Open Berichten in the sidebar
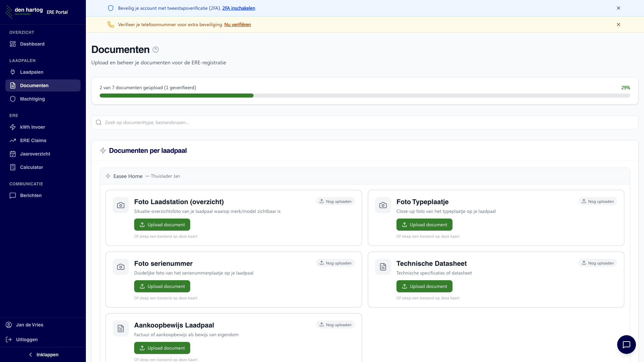The height and width of the screenshot is (362, 644). [43, 195]
